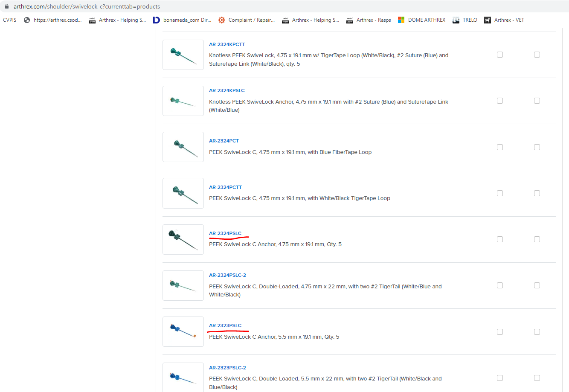Tick first checkbox for AR-2324KPCTT row
Screen dimensions: 569x392
tap(500, 55)
